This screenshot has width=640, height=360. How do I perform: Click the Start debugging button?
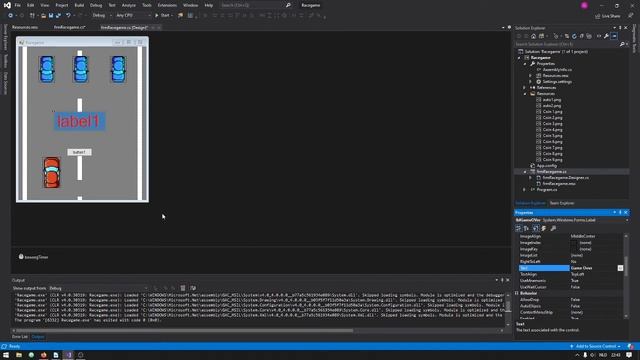(163, 16)
